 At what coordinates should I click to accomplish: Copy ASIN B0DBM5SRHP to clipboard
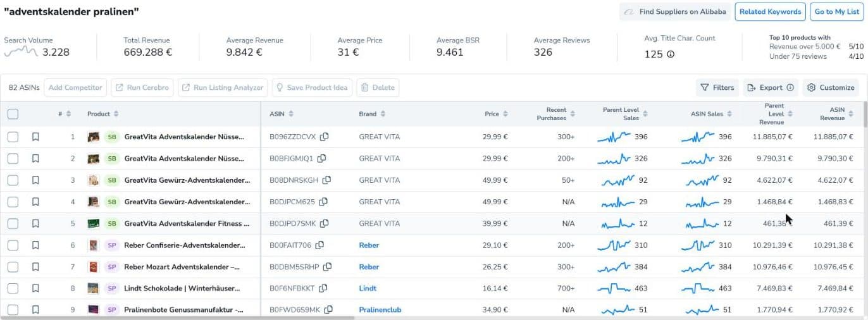click(x=326, y=267)
